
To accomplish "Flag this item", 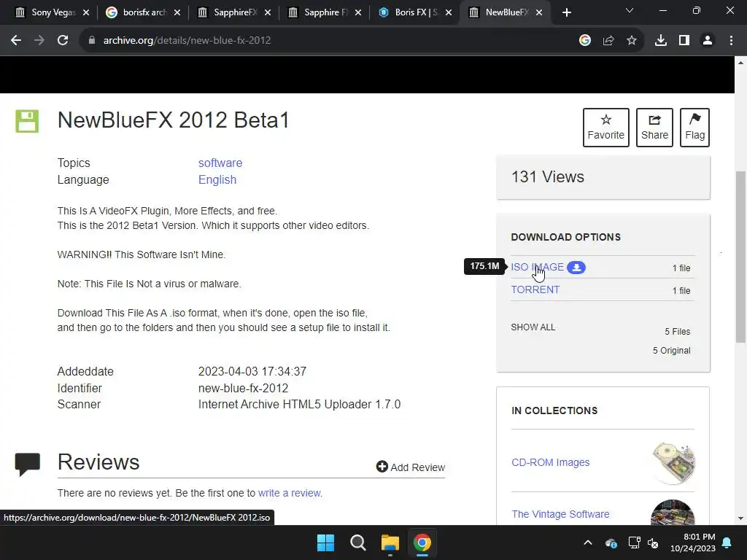I will 694,127.
